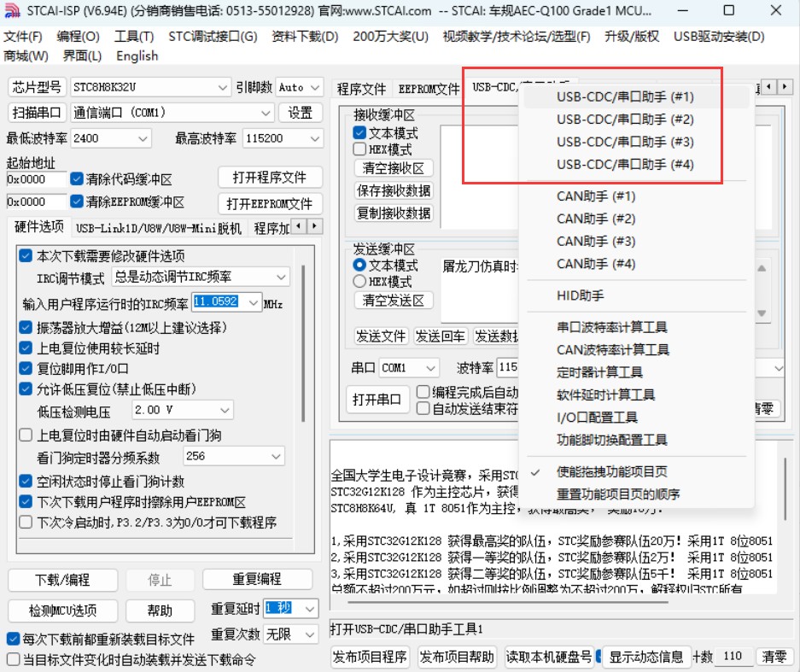The width and height of the screenshot is (800, 672).
Task: Open 串口波特率计算工具 menu entry
Action: 636,326
